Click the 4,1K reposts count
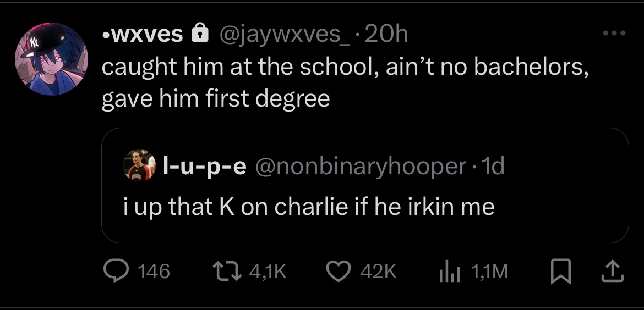This screenshot has height=310, width=644. 268,271
